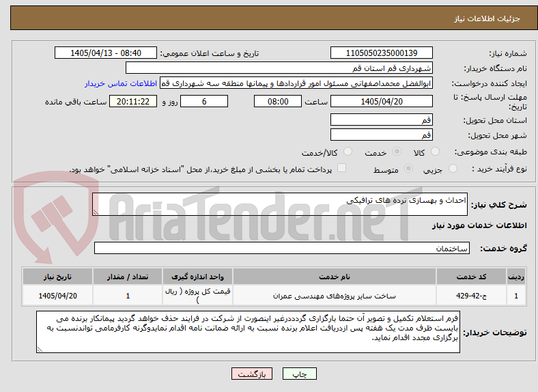The width and height of the screenshot is (538, 392).
Task: Click the announcement date field 1405/04/13 - 08:40
Action: (x=106, y=53)
